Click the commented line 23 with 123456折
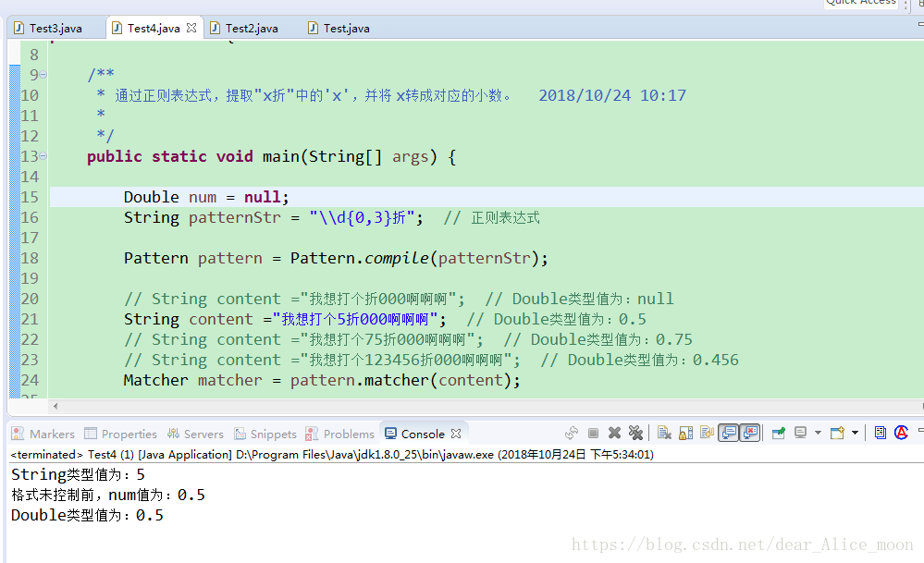 (431, 360)
